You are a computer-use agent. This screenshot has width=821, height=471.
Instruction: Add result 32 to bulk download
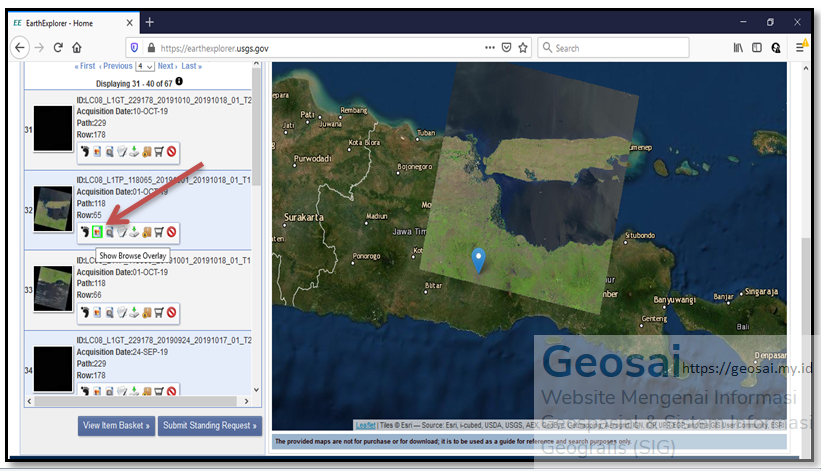pyautogui.click(x=147, y=232)
